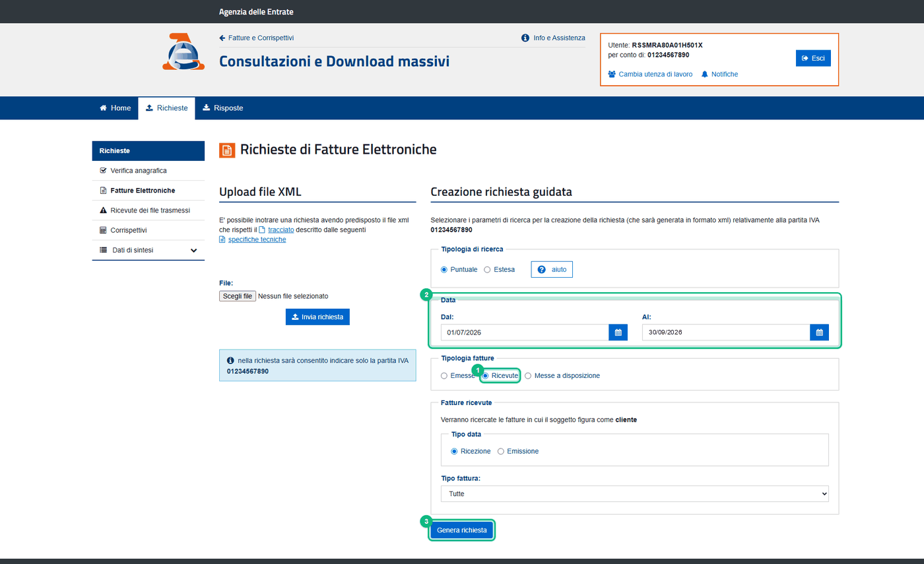The width and height of the screenshot is (924, 564).
Task: Go to the Home tab
Action: coord(115,108)
